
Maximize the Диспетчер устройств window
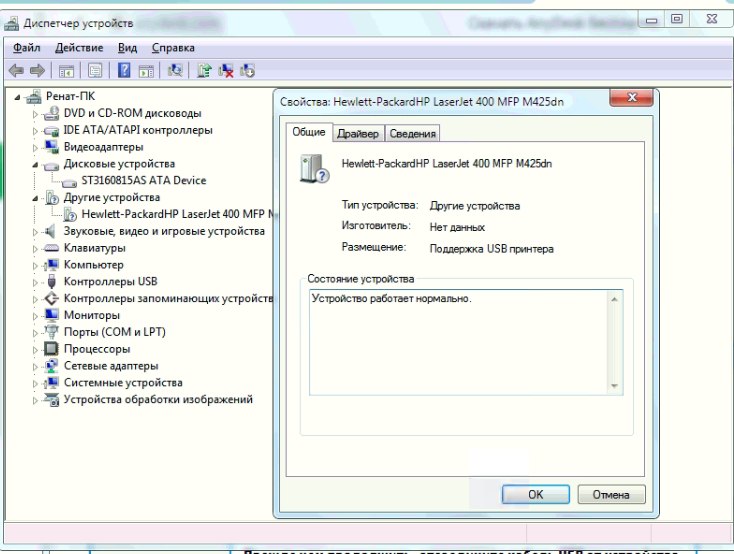[x=677, y=19]
